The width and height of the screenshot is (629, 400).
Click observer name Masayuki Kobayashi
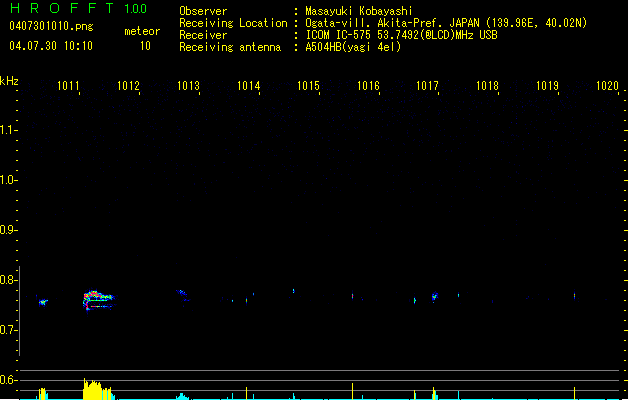pyautogui.click(x=359, y=11)
